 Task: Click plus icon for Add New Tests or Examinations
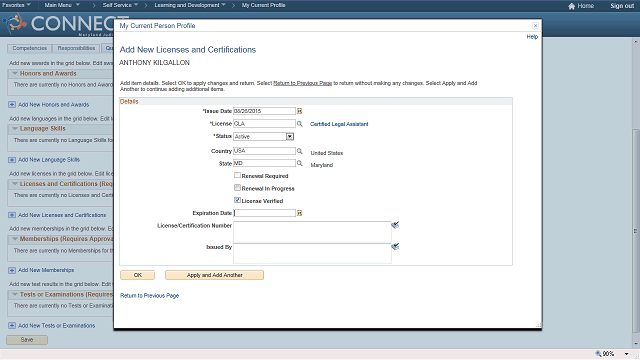[12, 326]
